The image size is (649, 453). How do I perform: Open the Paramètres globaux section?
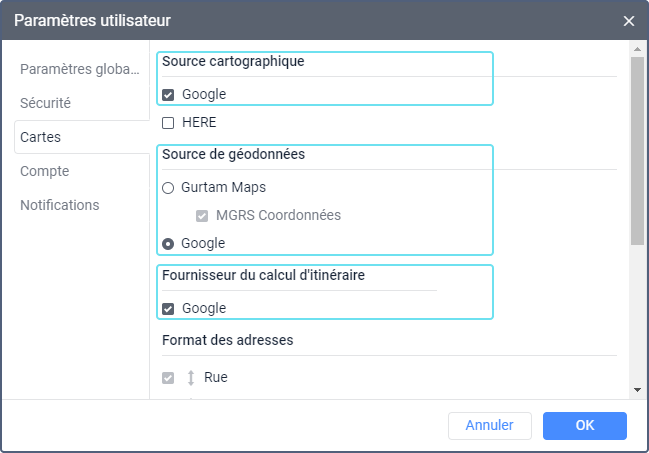pos(80,69)
